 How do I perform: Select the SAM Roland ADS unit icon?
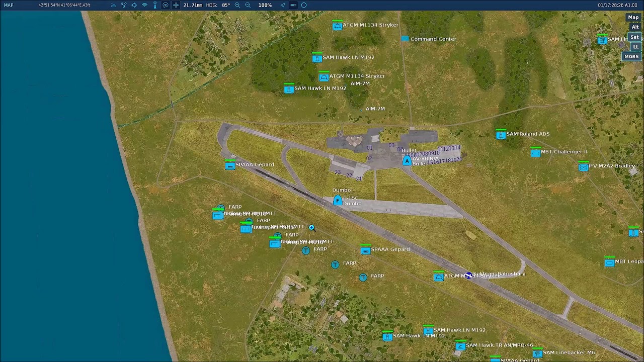pos(501,135)
